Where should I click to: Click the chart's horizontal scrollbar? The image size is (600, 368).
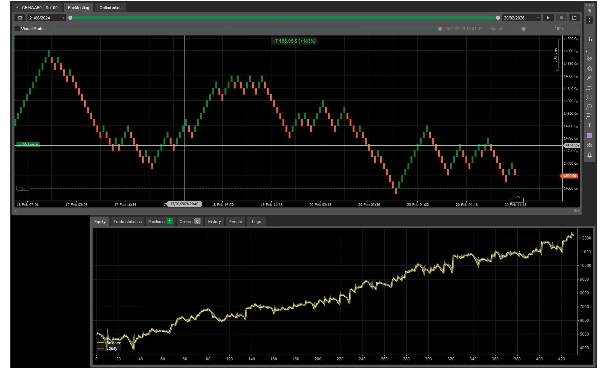(297, 211)
